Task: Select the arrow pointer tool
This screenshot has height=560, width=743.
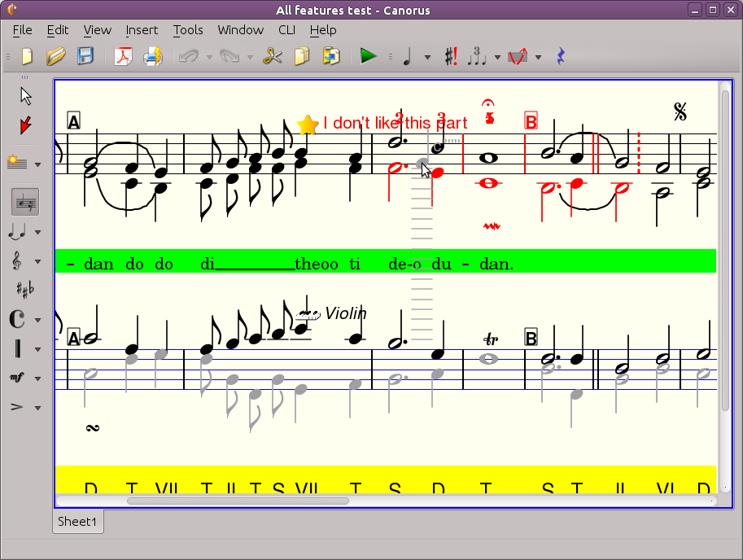Action: (26, 96)
